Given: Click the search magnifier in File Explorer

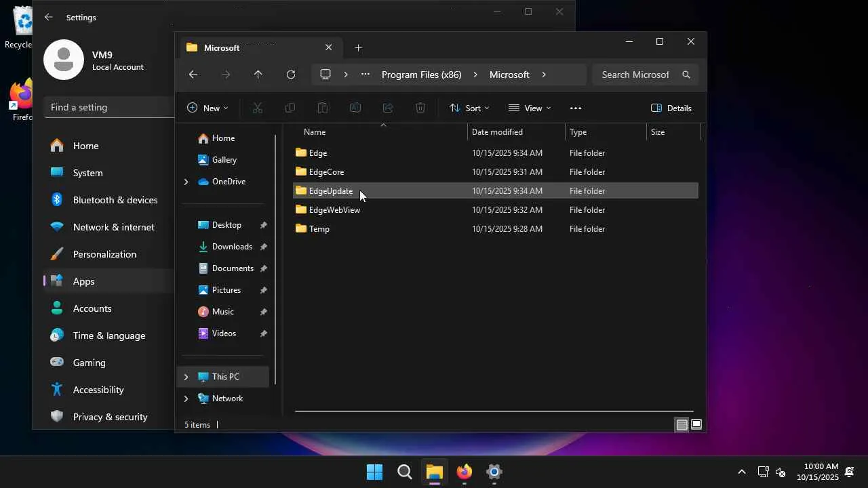Looking at the screenshot, I should [x=686, y=75].
